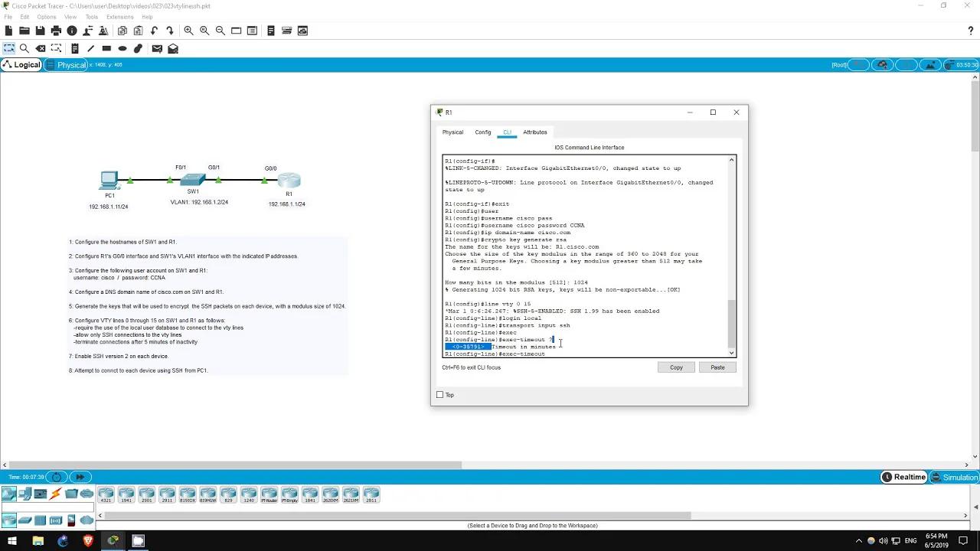Viewport: 980px width, 551px height.
Task: Click the Copy button
Action: click(x=676, y=367)
